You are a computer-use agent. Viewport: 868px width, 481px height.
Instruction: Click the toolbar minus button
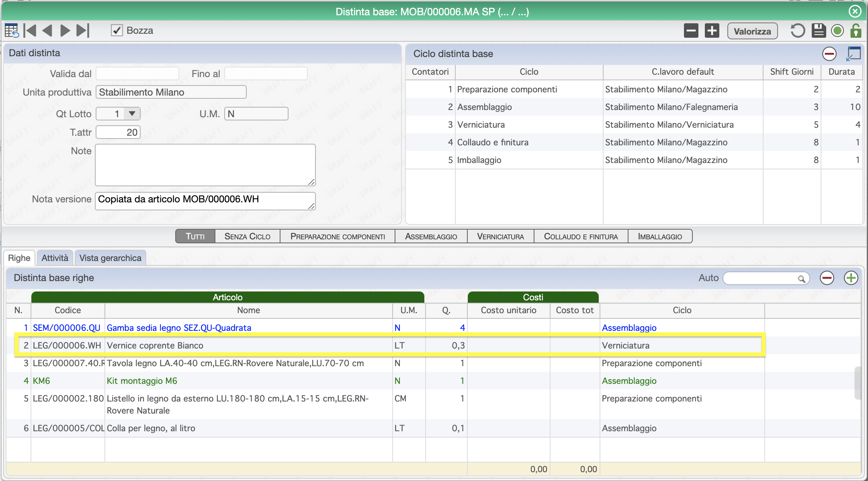[691, 31]
